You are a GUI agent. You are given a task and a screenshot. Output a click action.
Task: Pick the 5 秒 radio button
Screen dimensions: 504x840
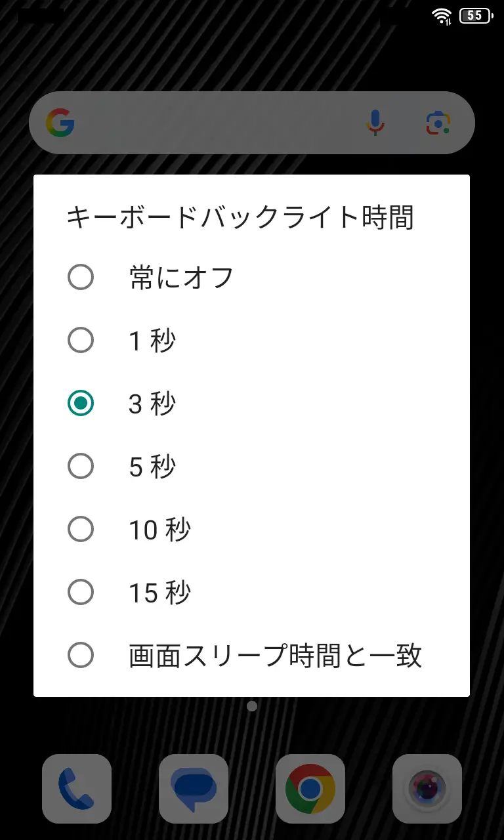pyautogui.click(x=81, y=467)
